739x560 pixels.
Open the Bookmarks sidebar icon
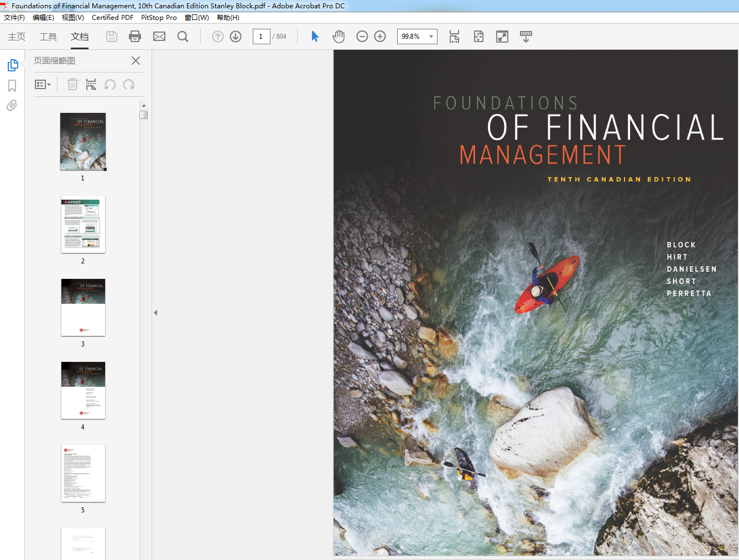tap(12, 86)
